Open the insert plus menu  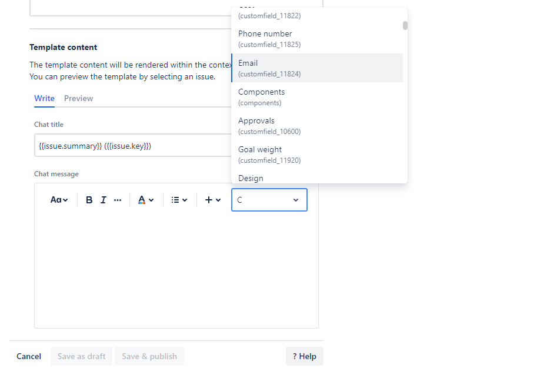tap(212, 200)
